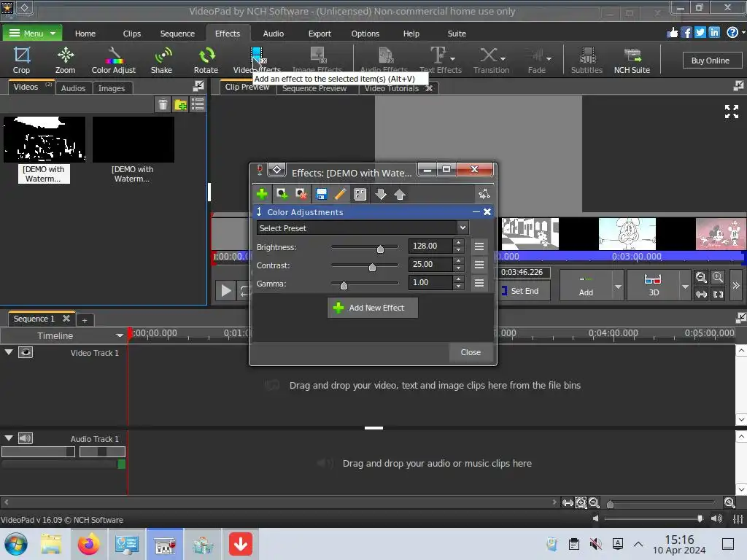This screenshot has width=747, height=560.
Task: Open the Zoom effect tool
Action: [65, 61]
